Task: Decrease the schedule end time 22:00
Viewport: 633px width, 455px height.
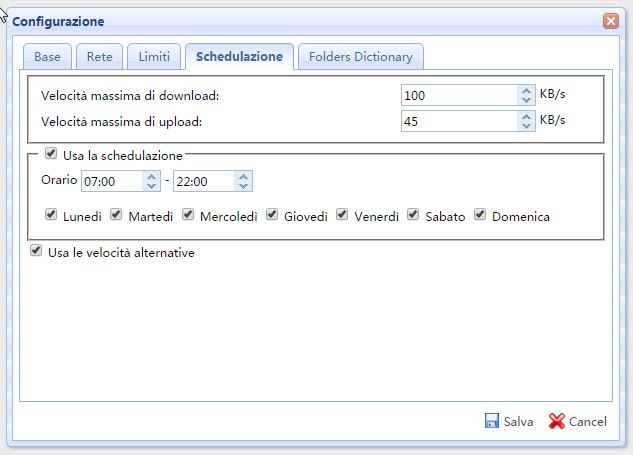Action: 243,186
